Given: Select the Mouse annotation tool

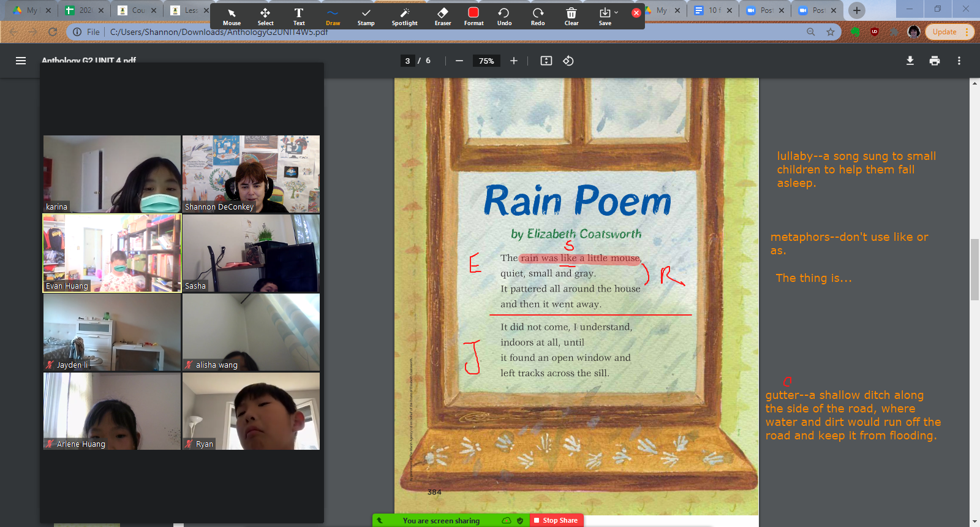Looking at the screenshot, I should [232, 17].
